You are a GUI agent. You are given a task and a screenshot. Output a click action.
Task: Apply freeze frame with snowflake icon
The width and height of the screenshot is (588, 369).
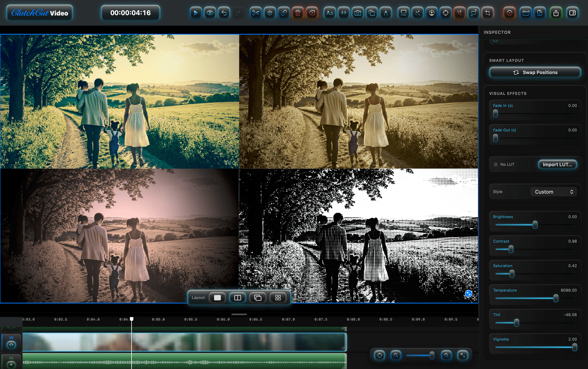(x=270, y=13)
